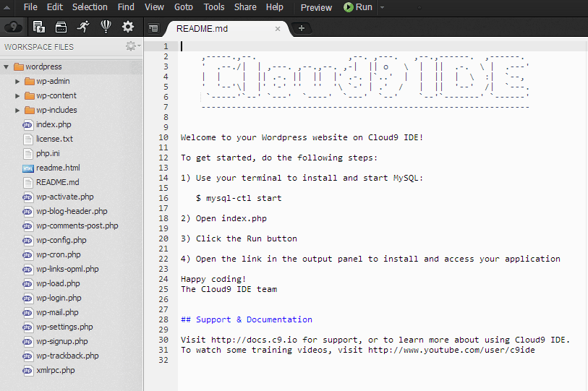Expand the wp-admin folder
The height and width of the screenshot is (391, 588).
tap(17, 82)
